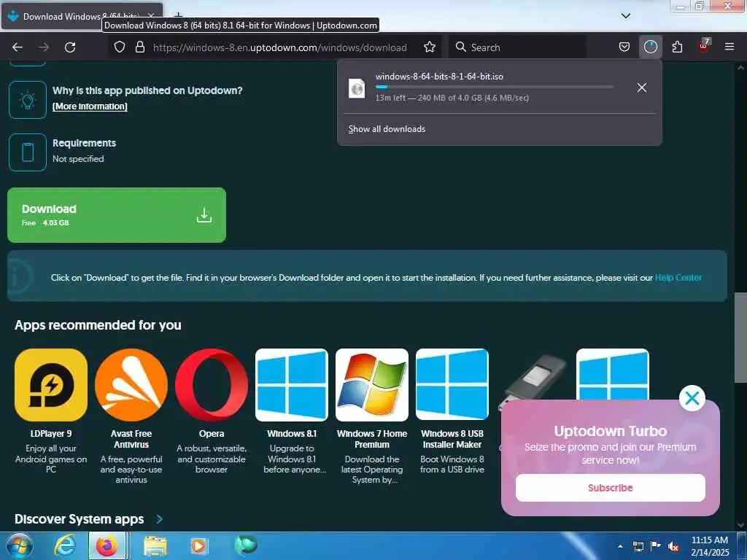Open the Windows 7 Home Premium icon
This screenshot has width=747, height=560.
371,385
